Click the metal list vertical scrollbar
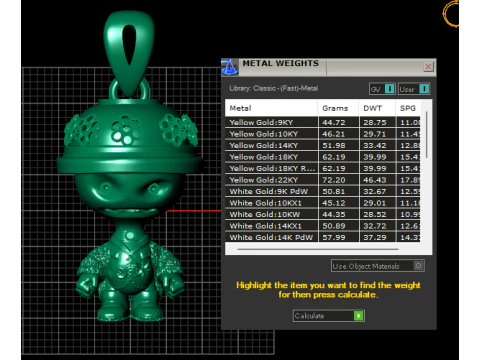 pos(426,135)
